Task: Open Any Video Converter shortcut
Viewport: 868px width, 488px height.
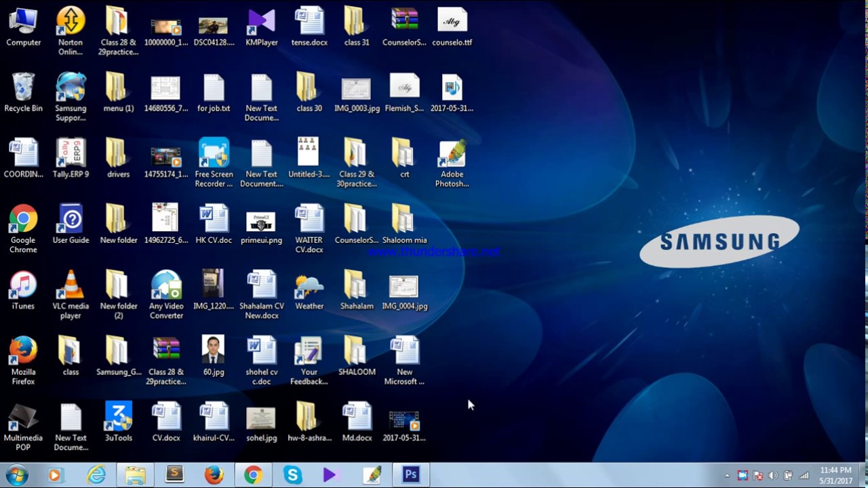Action: [x=166, y=295]
